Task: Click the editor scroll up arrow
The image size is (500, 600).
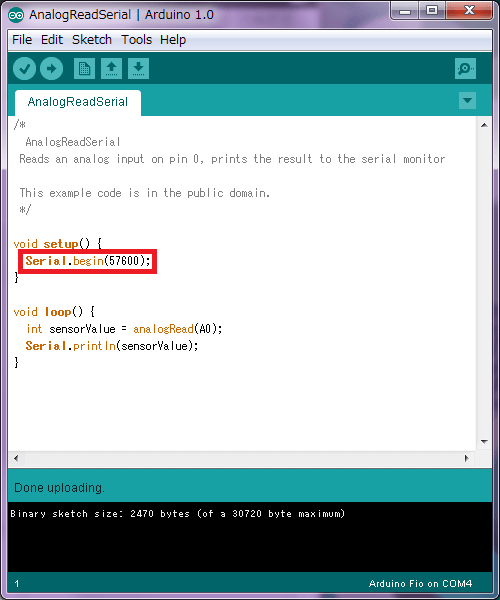Action: 484,125
